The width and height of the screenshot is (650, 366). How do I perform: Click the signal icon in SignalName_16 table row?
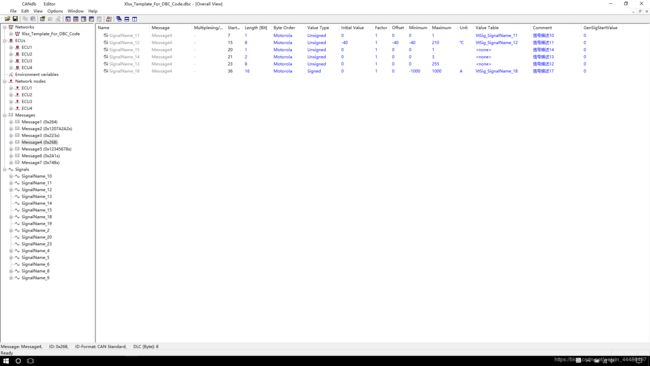pos(106,71)
